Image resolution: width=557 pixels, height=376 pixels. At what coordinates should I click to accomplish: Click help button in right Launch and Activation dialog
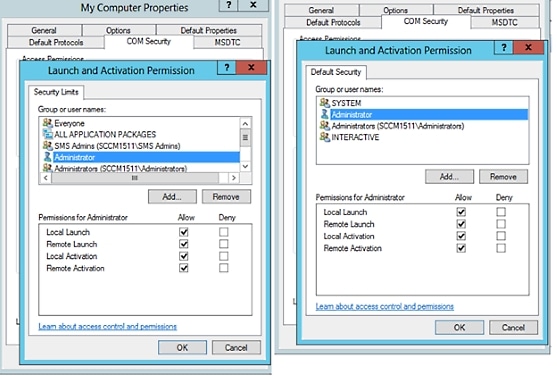[x=503, y=48]
